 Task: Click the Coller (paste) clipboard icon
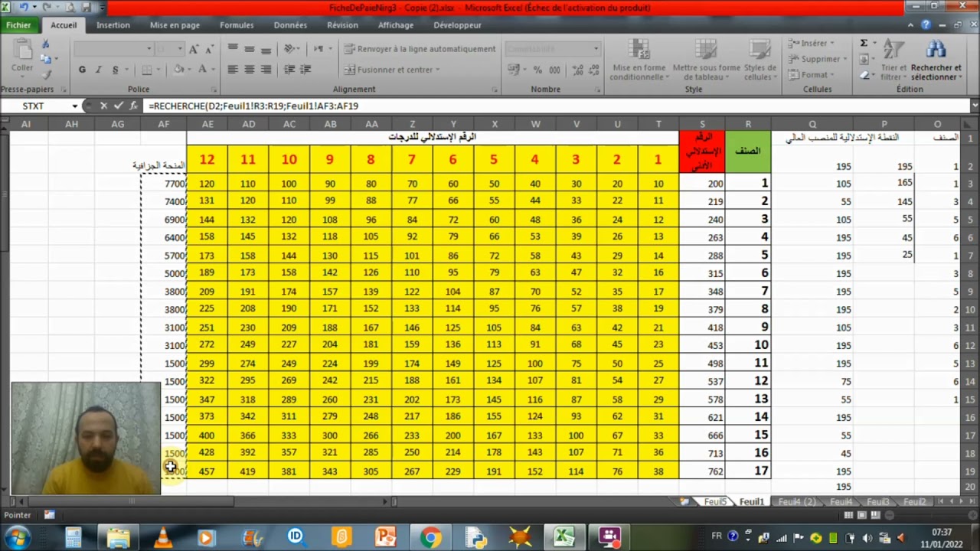coord(22,51)
